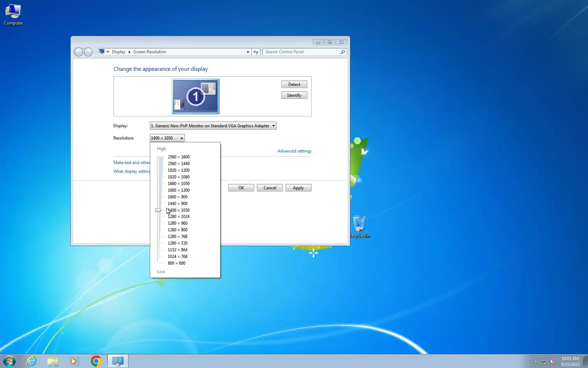
Task: Open the Recycle Bin on the desktop
Action: pyautogui.click(x=359, y=226)
